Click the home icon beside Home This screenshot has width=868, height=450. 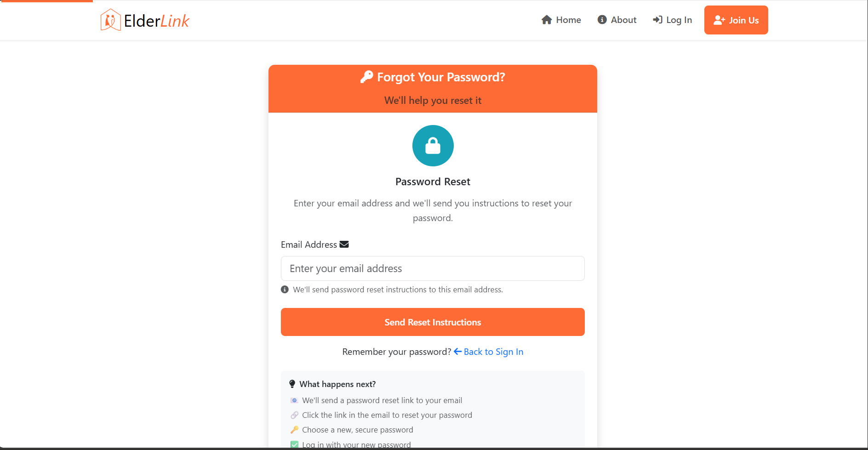546,20
